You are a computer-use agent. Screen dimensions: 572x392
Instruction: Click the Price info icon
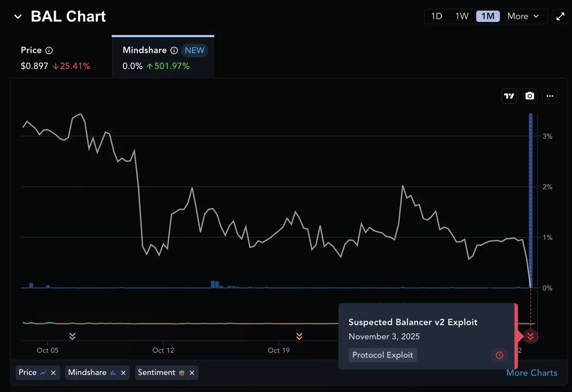[49, 51]
